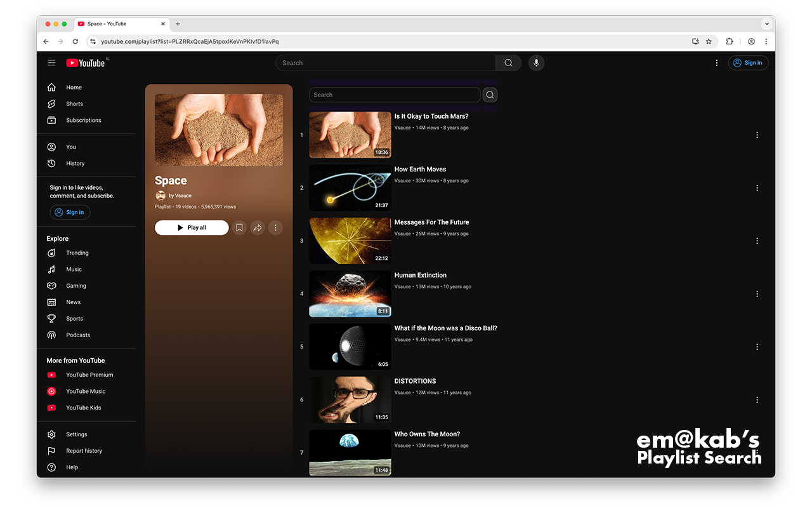
Task: Close the Space - YouTube tab
Action: (x=163, y=23)
